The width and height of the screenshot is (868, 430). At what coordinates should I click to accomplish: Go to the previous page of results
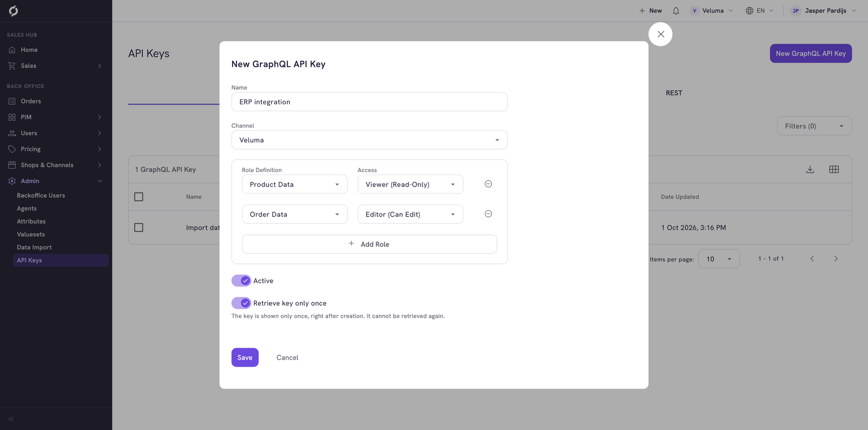point(812,259)
